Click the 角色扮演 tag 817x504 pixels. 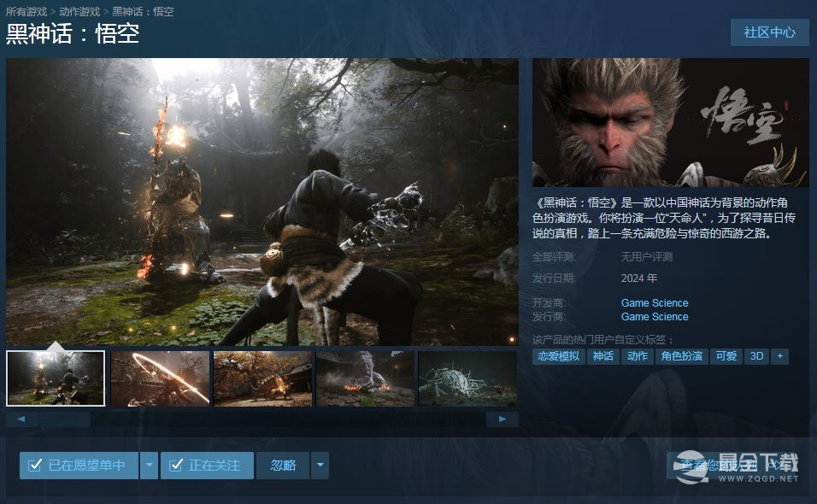[x=681, y=356]
